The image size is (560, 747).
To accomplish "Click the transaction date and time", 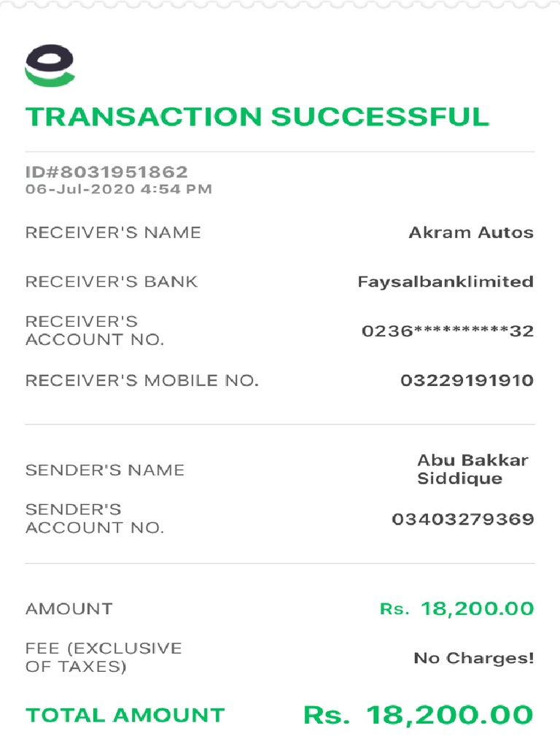I will pos(118,190).
